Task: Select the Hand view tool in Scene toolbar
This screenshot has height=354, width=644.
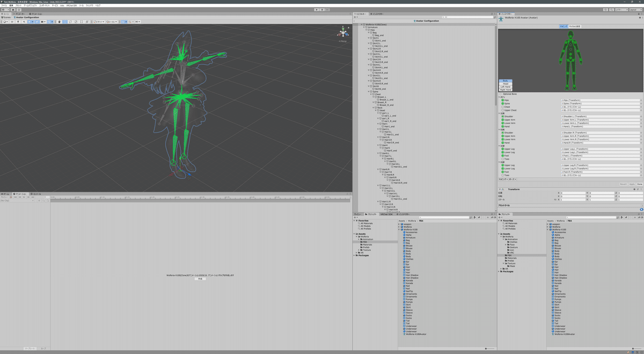Action: pyautogui.click(x=60, y=21)
